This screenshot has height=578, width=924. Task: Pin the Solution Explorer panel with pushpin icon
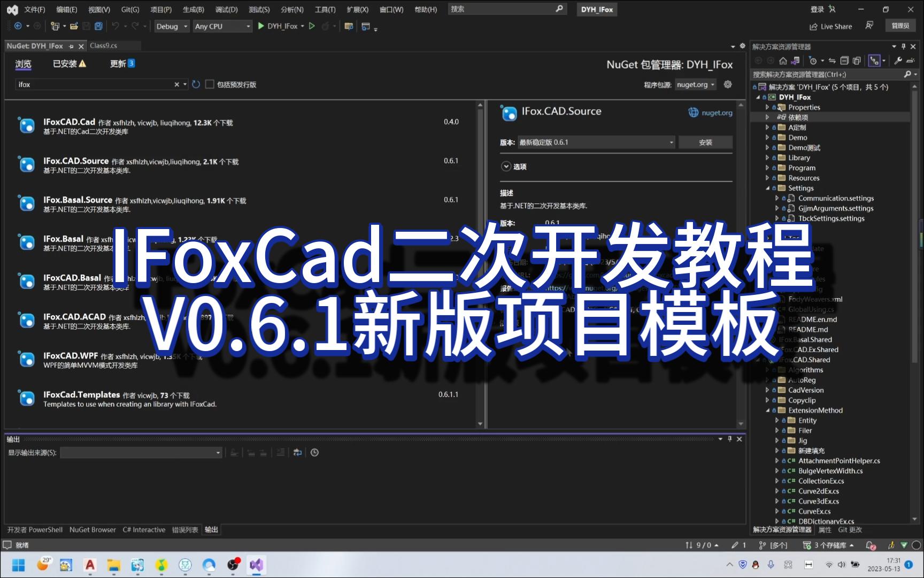pyautogui.click(x=904, y=47)
